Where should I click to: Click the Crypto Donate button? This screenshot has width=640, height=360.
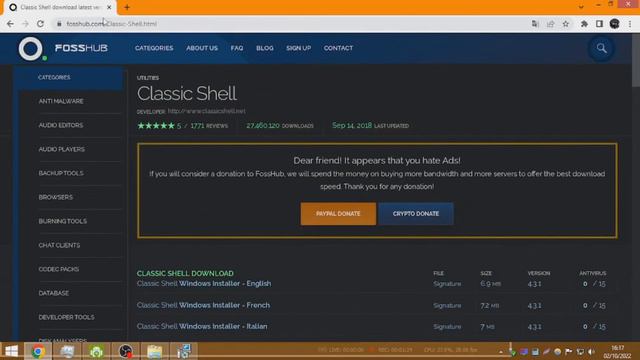[x=416, y=213]
